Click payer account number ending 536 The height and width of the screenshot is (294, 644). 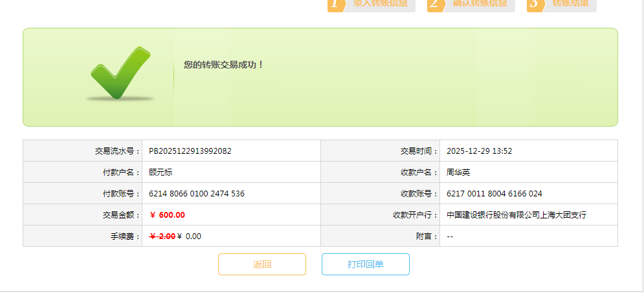click(x=197, y=194)
